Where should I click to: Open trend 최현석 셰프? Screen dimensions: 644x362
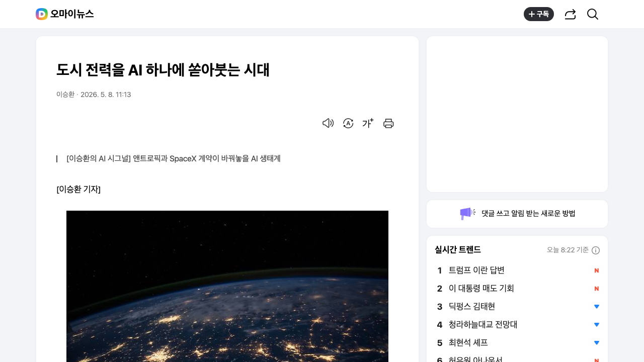click(x=468, y=343)
